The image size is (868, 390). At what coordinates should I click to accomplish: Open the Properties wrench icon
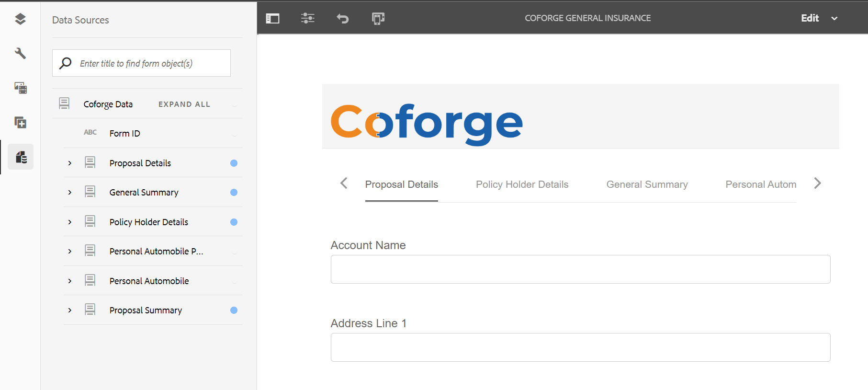click(20, 53)
